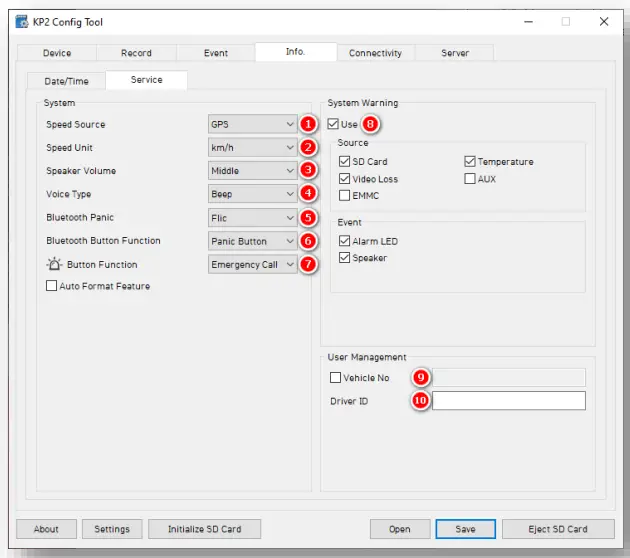Switch to the Date/Time sub-tab
Image resolution: width=630 pixels, height=558 pixels.
66,81
